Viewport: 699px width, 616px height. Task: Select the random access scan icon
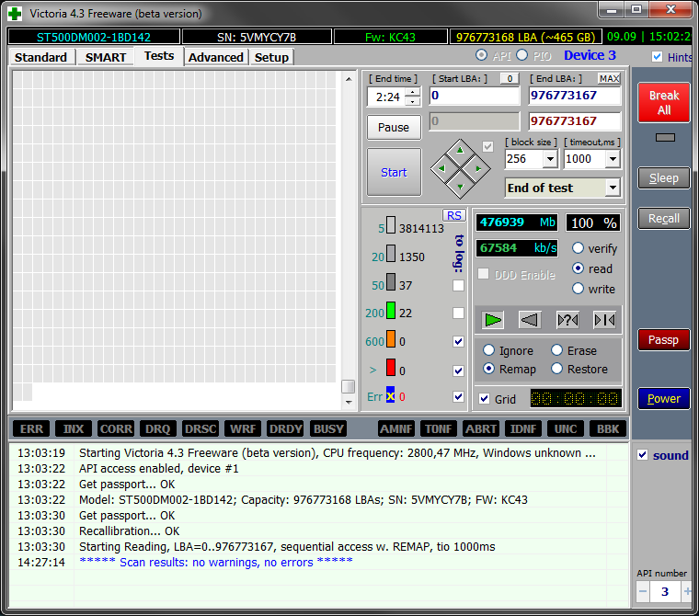pos(567,320)
